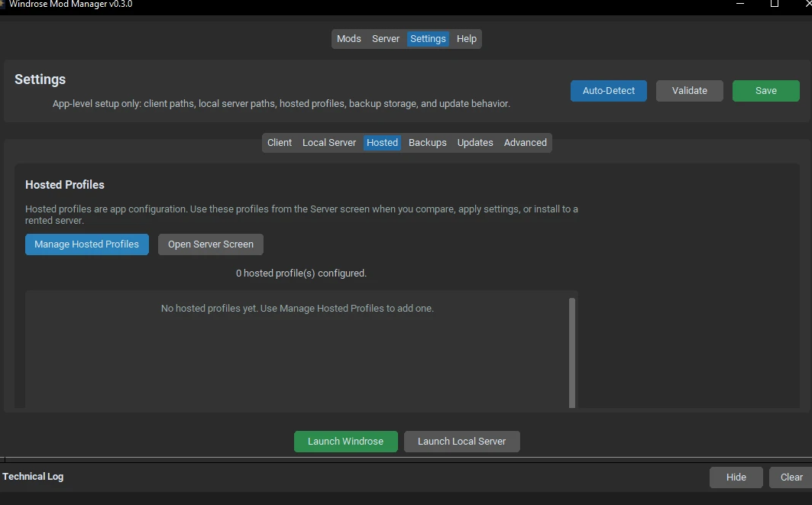Image resolution: width=812 pixels, height=505 pixels.
Task: Open the Local Server sub-tab
Action: (329, 143)
